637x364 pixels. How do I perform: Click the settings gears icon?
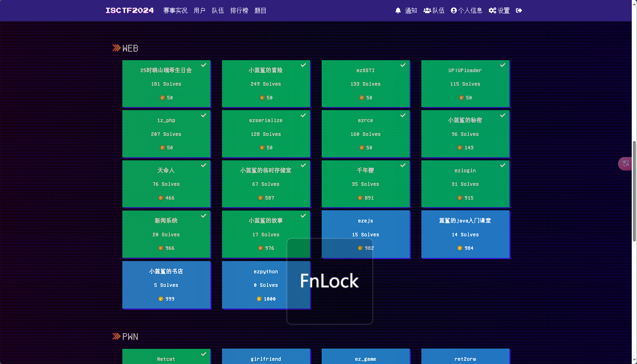tap(492, 10)
